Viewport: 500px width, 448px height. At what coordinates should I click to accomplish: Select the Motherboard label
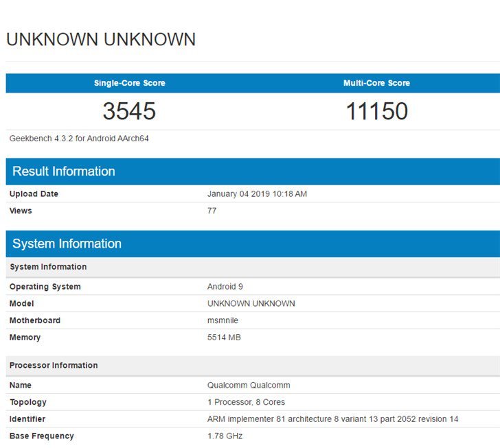coord(35,320)
